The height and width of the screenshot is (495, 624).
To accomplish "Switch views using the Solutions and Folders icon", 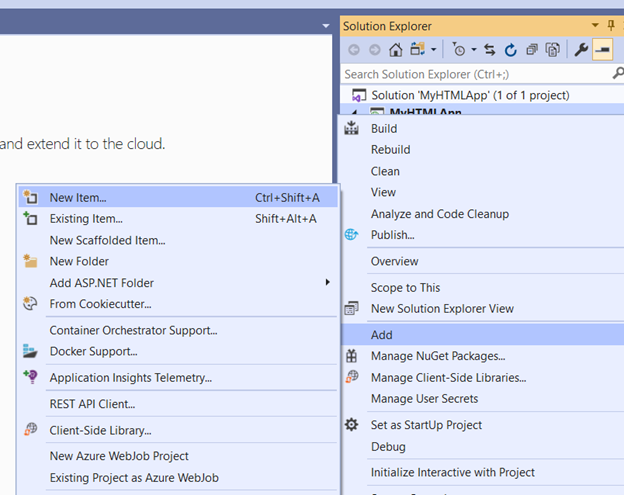I will 417,49.
